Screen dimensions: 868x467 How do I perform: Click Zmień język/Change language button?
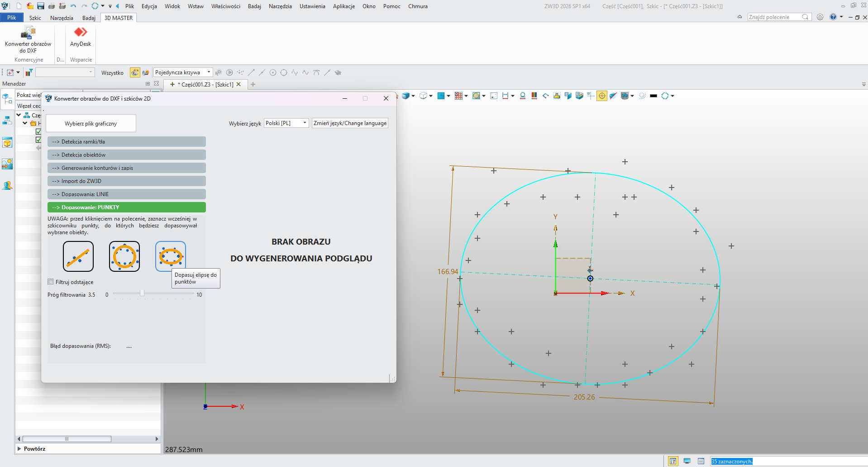coord(350,123)
